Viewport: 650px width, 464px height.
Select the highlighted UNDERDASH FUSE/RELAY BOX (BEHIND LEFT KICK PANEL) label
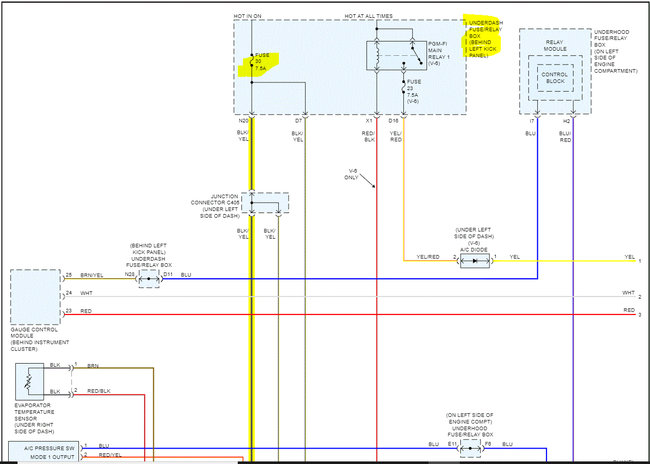click(485, 39)
